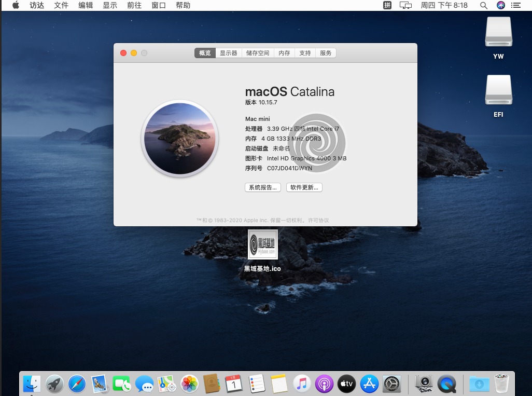Open Messages speech bubble icon
This screenshot has height=396, width=532.
(144, 384)
